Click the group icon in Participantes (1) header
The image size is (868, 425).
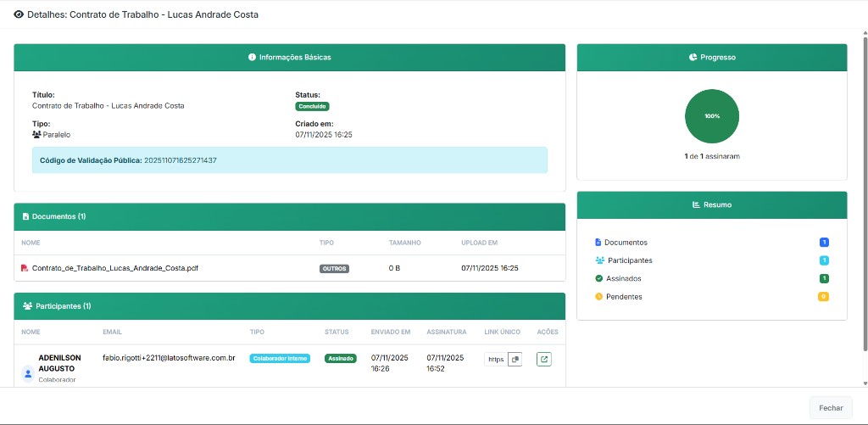tap(28, 306)
